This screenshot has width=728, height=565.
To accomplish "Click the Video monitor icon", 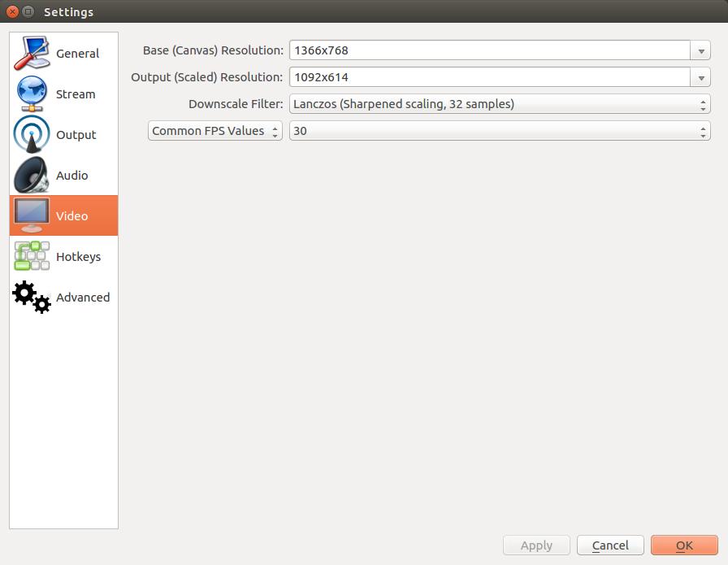I will pos(32,215).
